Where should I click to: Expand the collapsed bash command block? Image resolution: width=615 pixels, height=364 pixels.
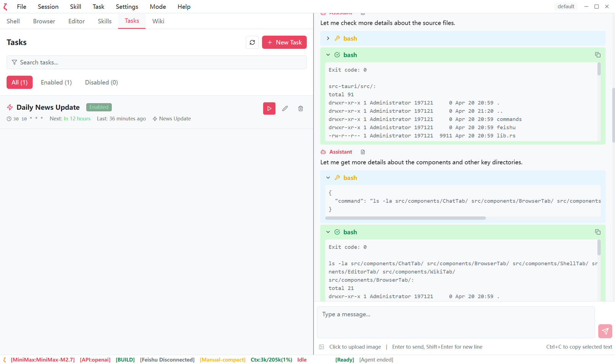(328, 38)
